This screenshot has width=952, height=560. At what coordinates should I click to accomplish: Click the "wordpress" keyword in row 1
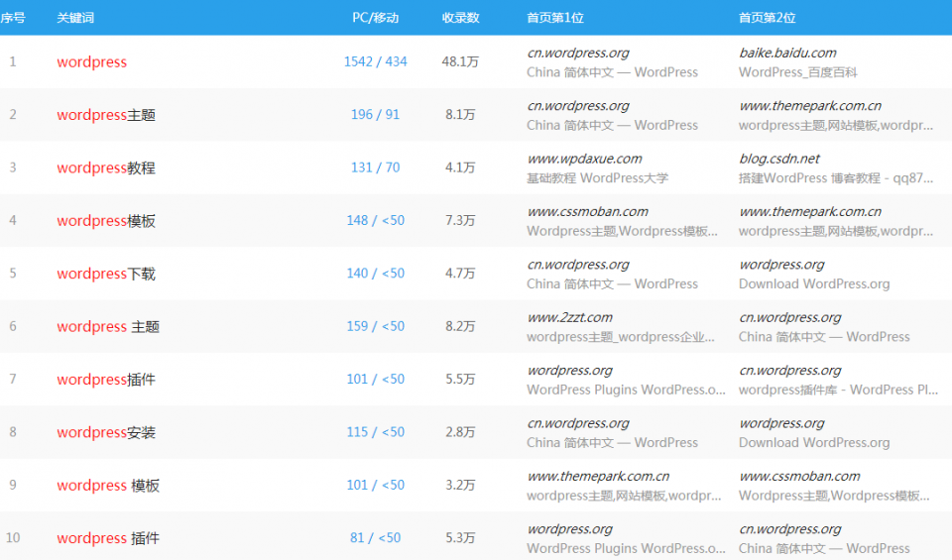pyautogui.click(x=91, y=62)
